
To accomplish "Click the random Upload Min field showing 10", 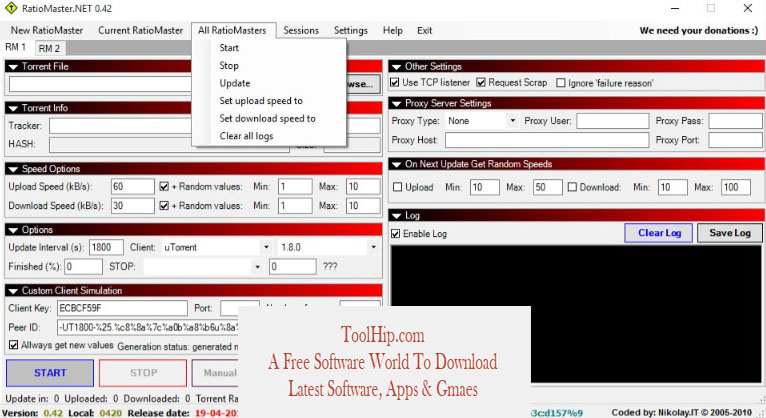I will point(485,187).
